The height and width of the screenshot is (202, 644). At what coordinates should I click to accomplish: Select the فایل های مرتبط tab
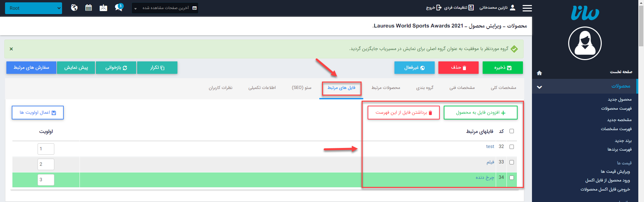[x=341, y=88]
